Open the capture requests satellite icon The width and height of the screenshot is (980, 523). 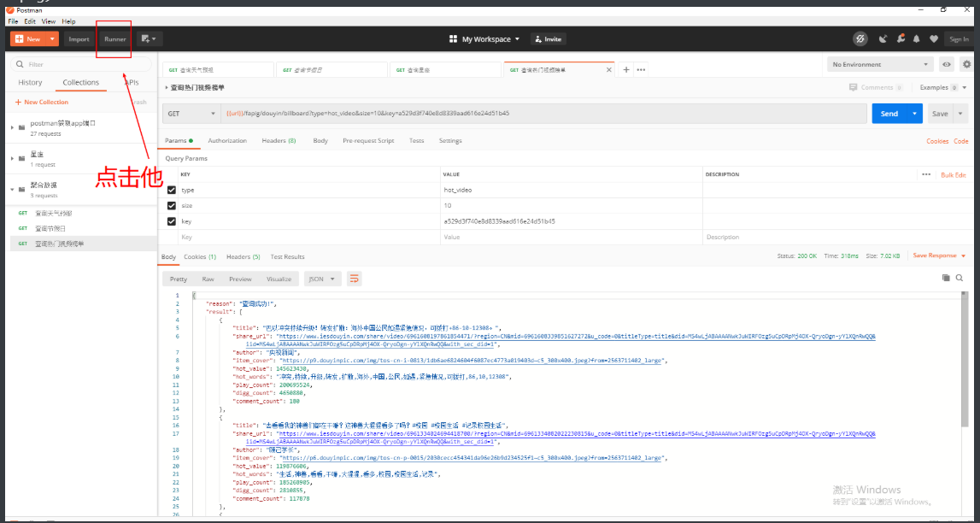[x=883, y=38]
